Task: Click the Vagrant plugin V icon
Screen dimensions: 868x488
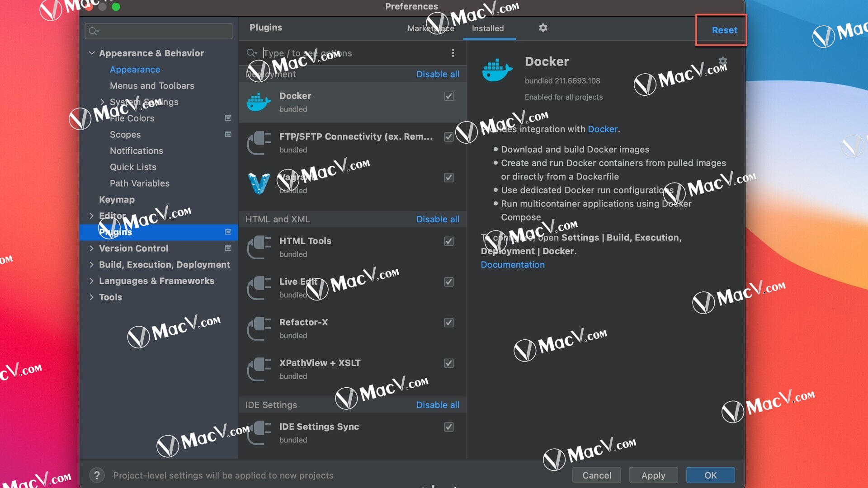Action: pyautogui.click(x=259, y=183)
